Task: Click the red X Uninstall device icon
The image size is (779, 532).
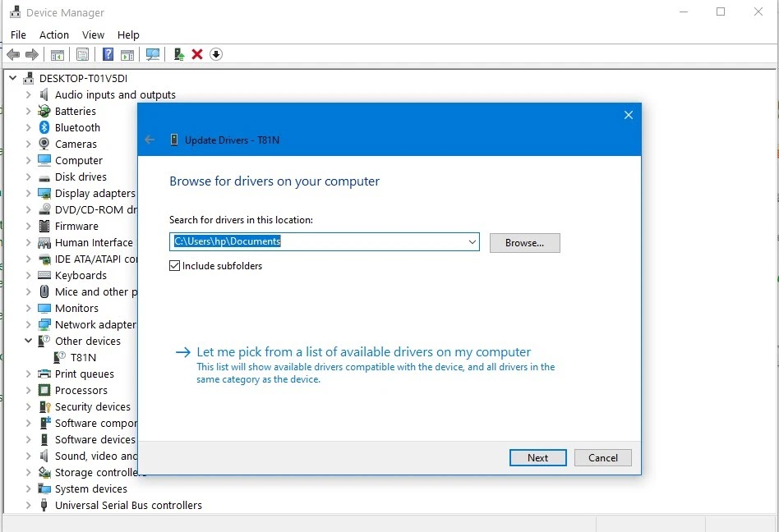Action: pyautogui.click(x=197, y=54)
